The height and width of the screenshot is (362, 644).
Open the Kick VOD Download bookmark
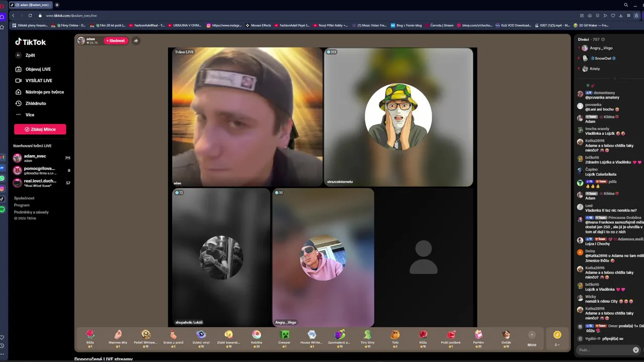513,25
